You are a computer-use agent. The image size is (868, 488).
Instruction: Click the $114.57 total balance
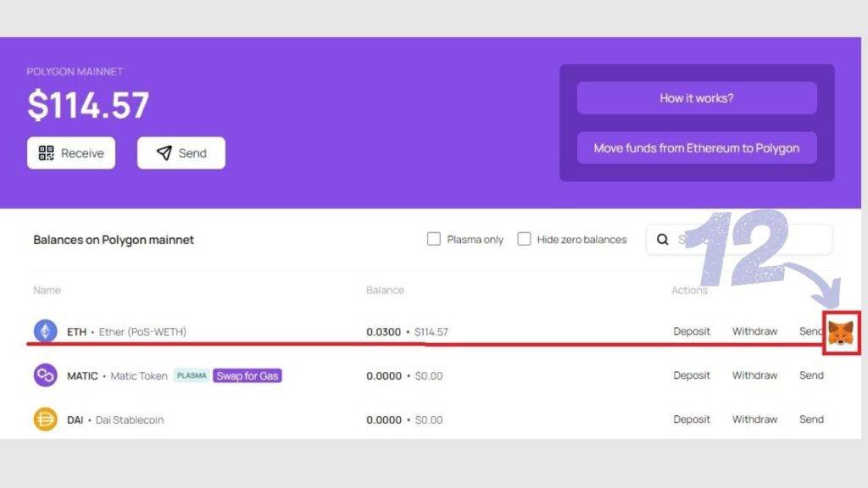click(88, 104)
